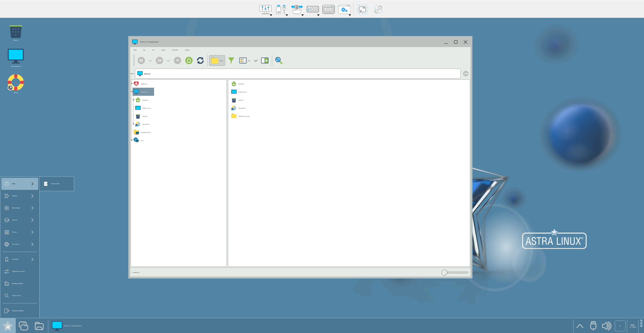Toggle the yellow folders panel button
Viewport: 644px width, 333px height.
pyautogui.click(x=217, y=60)
